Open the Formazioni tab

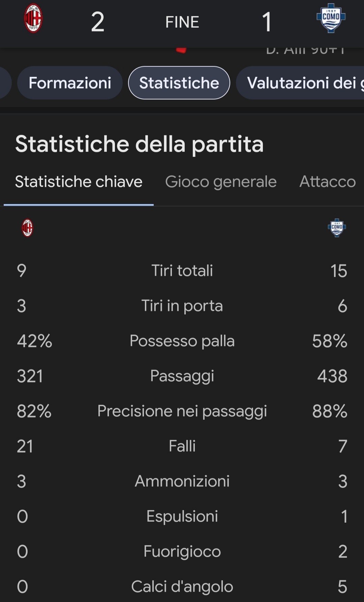70,83
